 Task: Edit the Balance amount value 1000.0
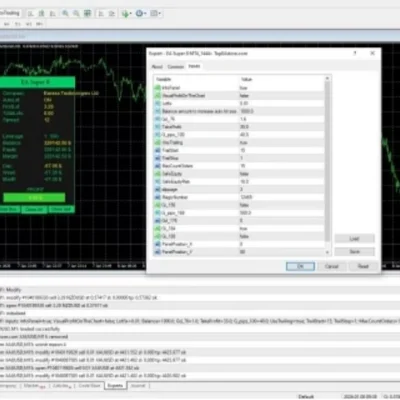point(282,111)
